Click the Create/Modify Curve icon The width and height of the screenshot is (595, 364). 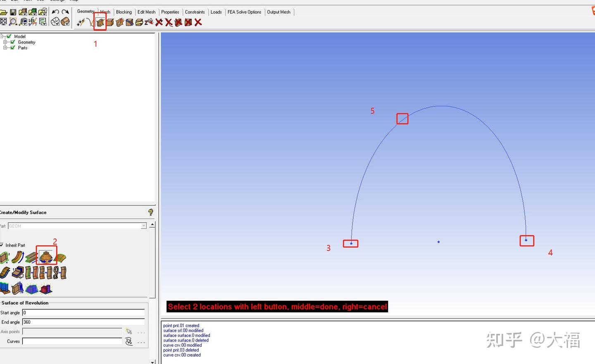pyautogui.click(x=90, y=22)
